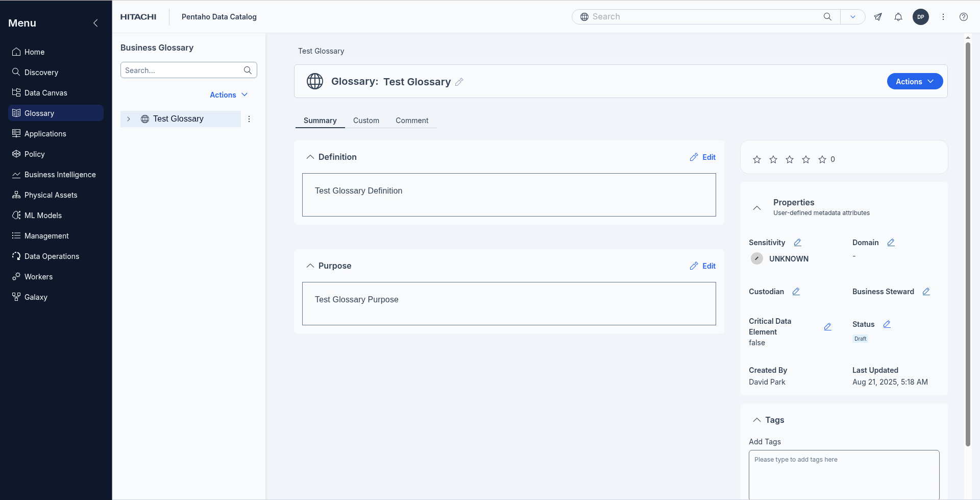The width and height of the screenshot is (980, 500).
Task: Click the paper plane send icon
Action: (x=877, y=17)
